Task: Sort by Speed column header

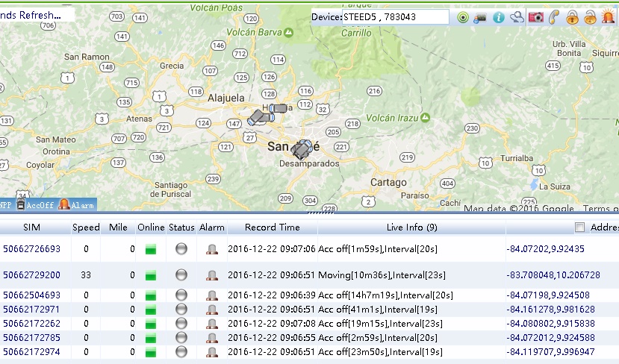Action: [86, 228]
